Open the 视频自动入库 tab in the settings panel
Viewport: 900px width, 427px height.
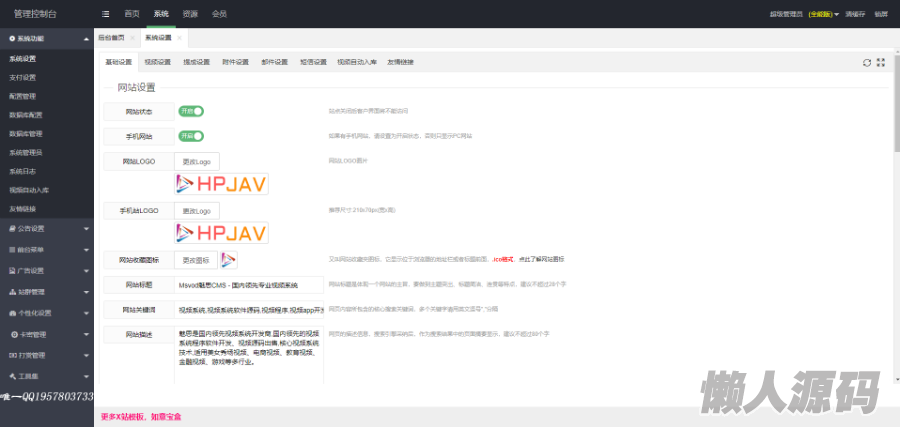pyautogui.click(x=356, y=62)
